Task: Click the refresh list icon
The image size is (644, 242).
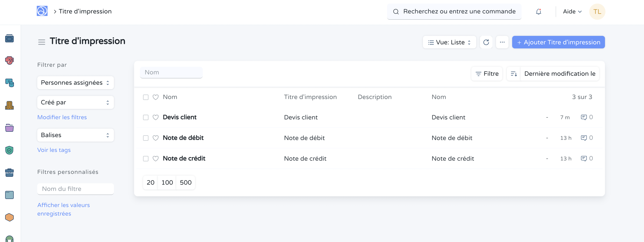Action: pyautogui.click(x=486, y=42)
